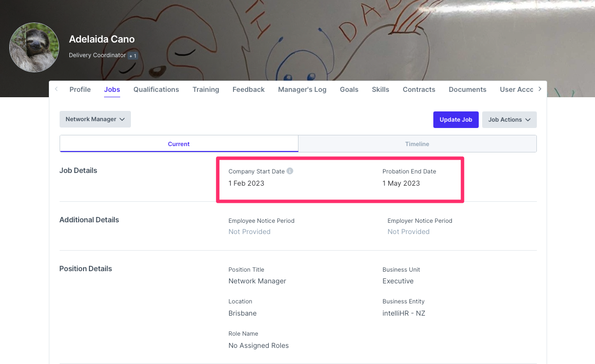Open the Job Actions dropdown menu
Screen dimensions: 595x364
tap(509, 120)
